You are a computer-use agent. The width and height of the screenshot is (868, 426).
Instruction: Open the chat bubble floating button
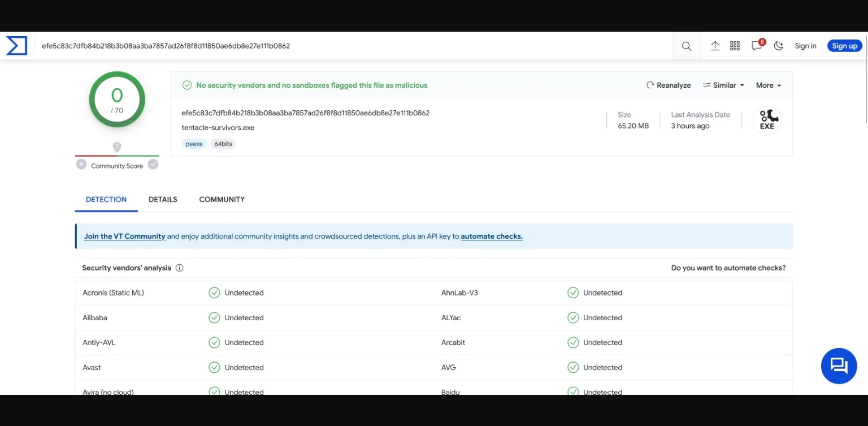[x=839, y=366]
